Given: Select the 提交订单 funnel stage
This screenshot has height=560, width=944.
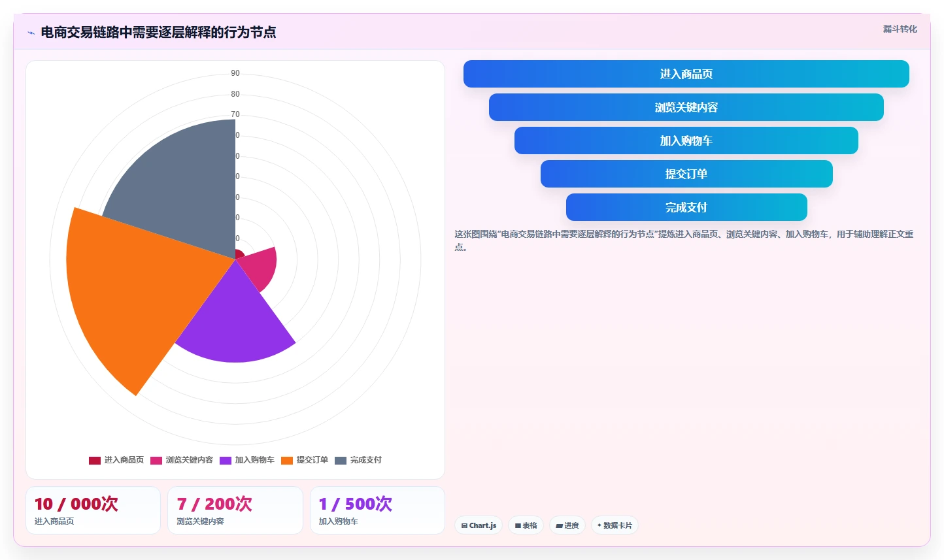Looking at the screenshot, I should [686, 174].
